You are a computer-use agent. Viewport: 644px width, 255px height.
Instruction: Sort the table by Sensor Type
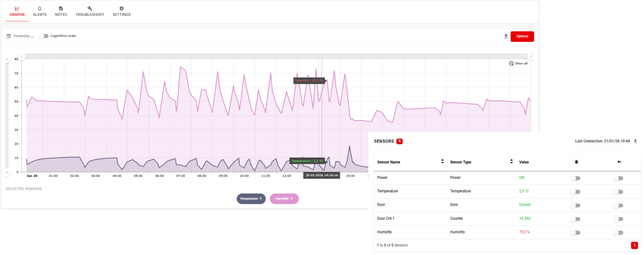511,162
